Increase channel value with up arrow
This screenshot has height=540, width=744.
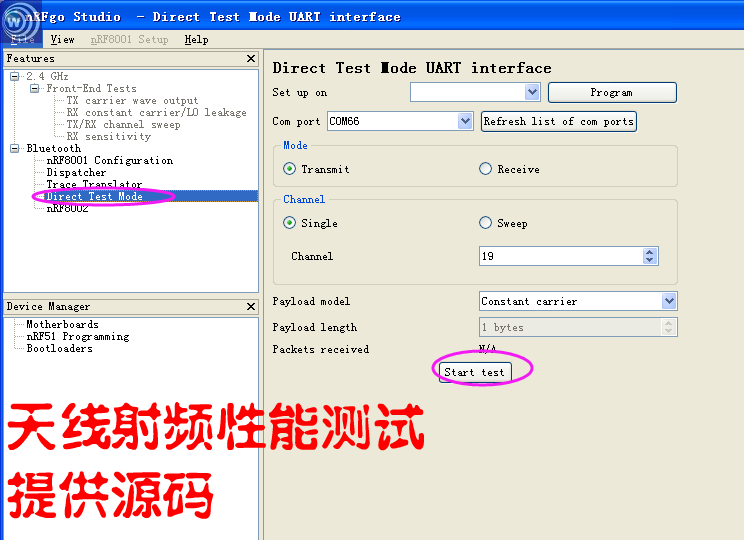click(650, 252)
